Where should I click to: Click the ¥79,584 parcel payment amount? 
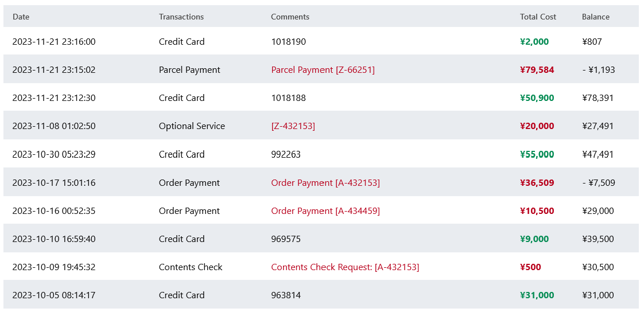click(537, 70)
